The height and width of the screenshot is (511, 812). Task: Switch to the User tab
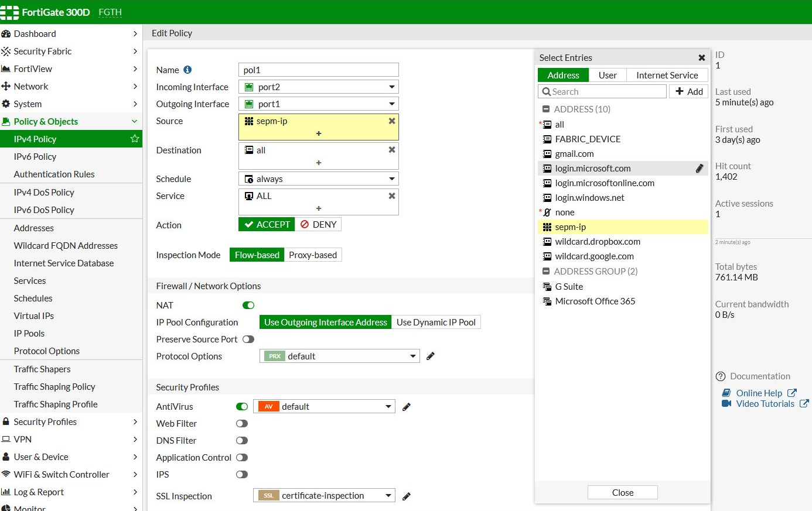pyautogui.click(x=608, y=75)
